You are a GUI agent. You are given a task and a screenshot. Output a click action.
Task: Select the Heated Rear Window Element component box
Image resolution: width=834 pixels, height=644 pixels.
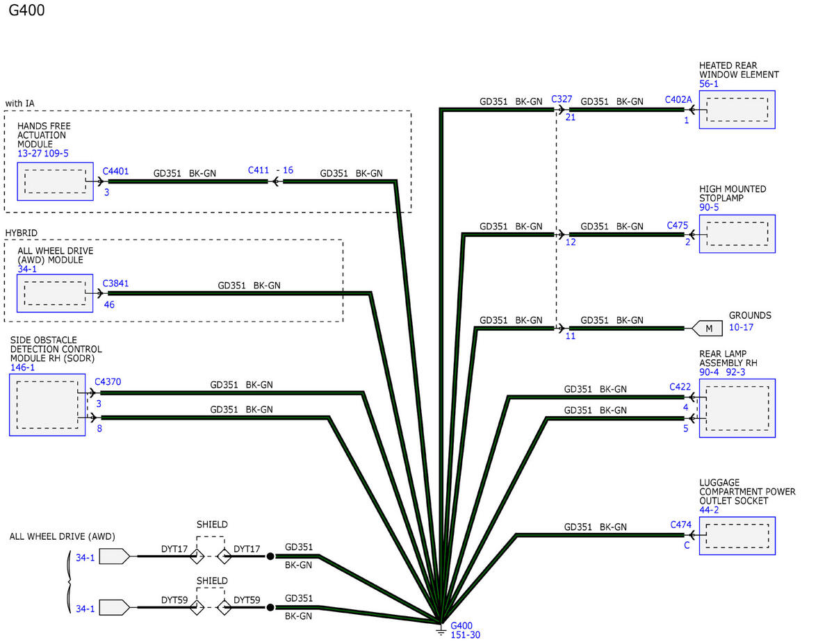tap(737, 110)
